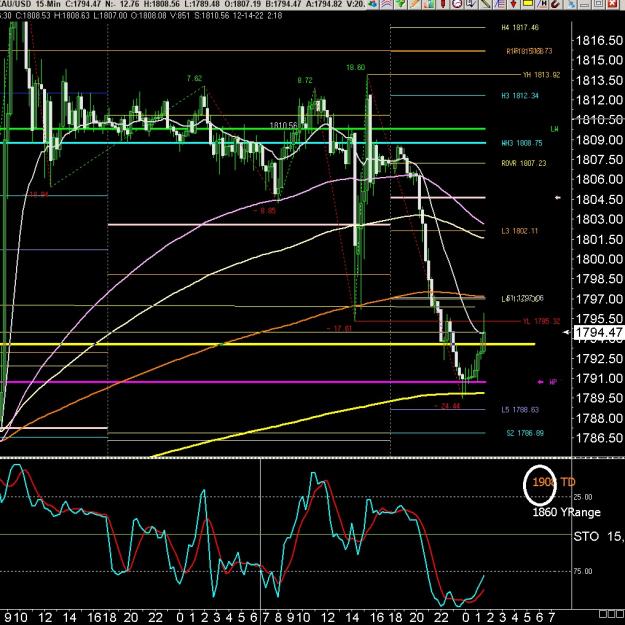Screen dimensions: 625x625
Task: Click the red down arrow icon
Action: [513, 4]
